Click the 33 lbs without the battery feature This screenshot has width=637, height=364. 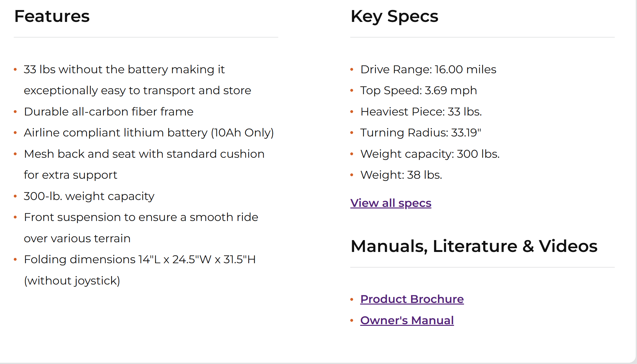[x=124, y=69]
